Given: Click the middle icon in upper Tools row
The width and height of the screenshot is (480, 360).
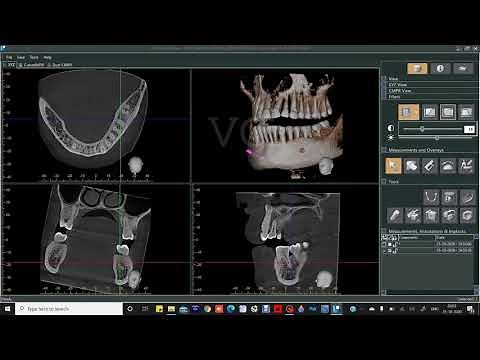Looking at the screenshot, I should [x=449, y=197].
